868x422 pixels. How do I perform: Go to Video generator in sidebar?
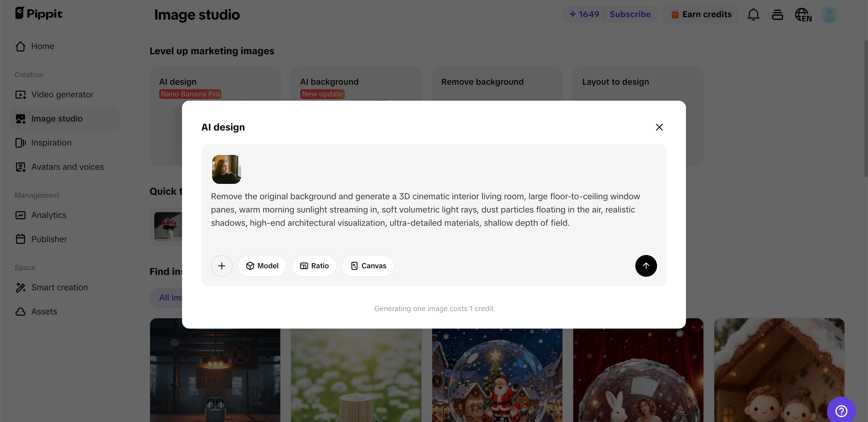[x=62, y=94]
